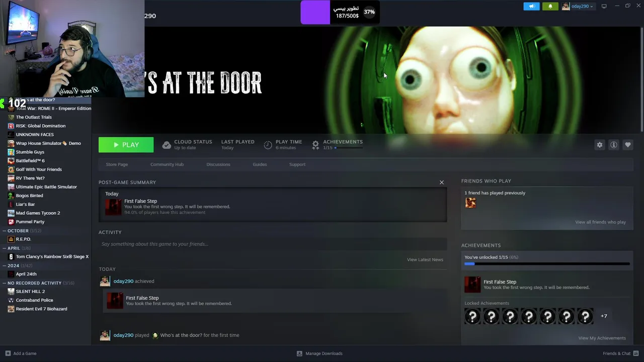This screenshot has height=362, width=644.
Task: Open notifications bell button
Action: (550, 6)
